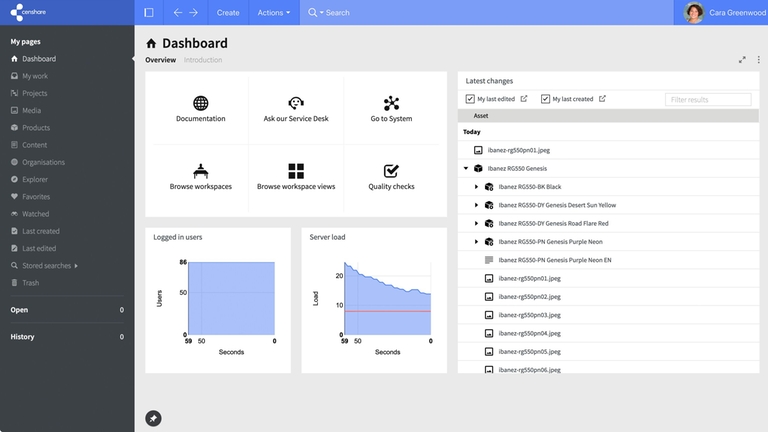Collapse the Ibanez RG550 Genesis tree node
Viewport: 768px width, 432px height.
(466, 168)
